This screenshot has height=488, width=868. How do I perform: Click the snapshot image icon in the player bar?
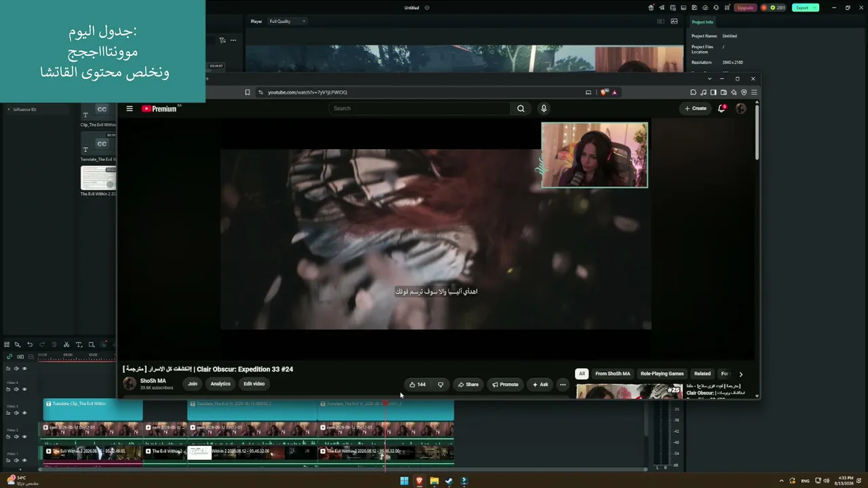click(x=674, y=21)
